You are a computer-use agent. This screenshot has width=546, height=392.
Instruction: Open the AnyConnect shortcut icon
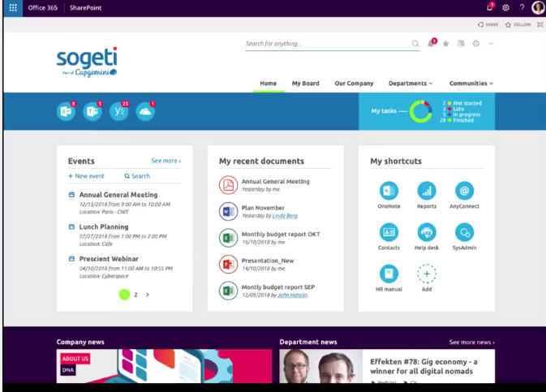point(464,191)
